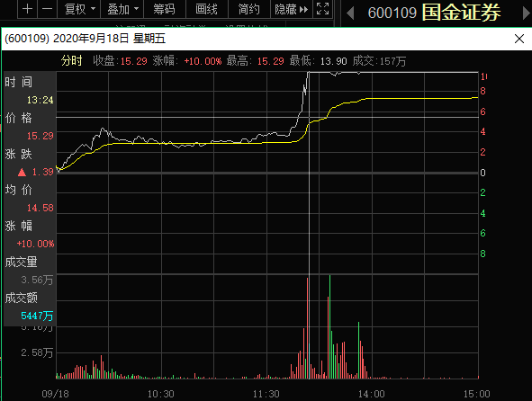Go to next stock with right arrow
Screen dimensions: 532x401
click(526, 13)
